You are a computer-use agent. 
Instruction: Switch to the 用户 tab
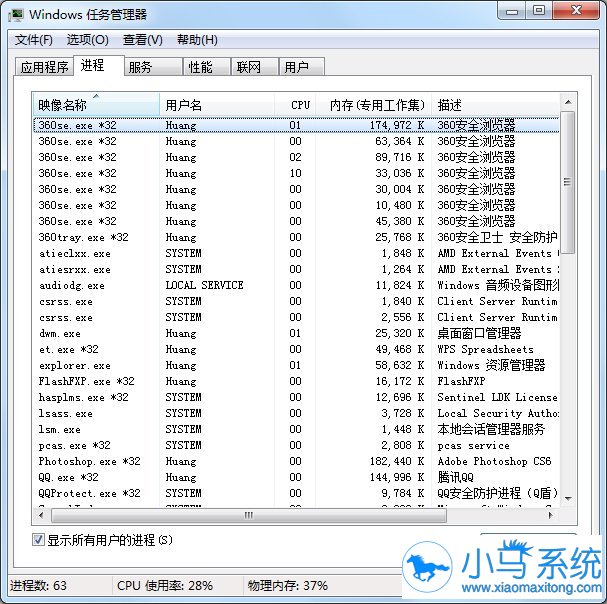tap(302, 67)
